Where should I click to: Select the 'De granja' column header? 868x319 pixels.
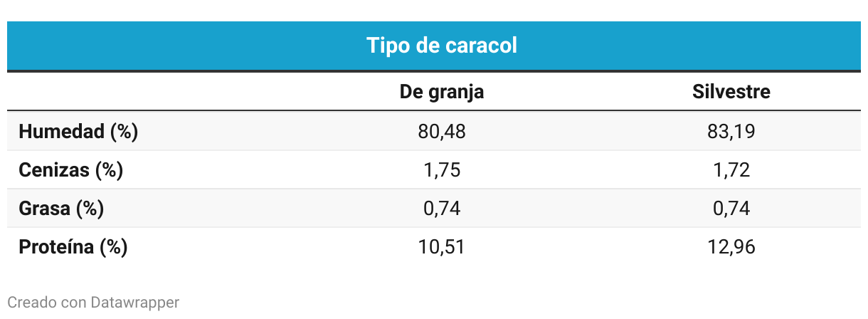(x=441, y=92)
